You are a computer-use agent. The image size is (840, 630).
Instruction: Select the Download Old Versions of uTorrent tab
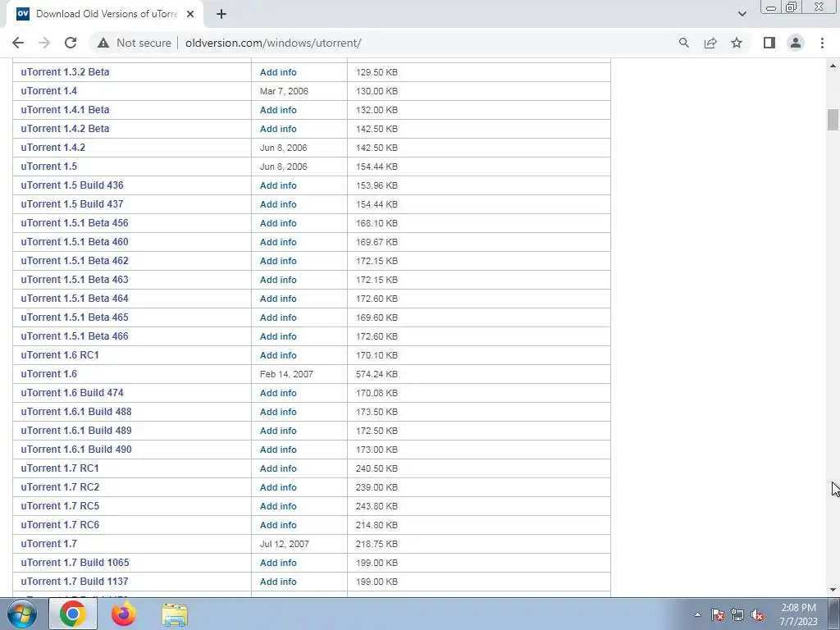click(x=106, y=14)
